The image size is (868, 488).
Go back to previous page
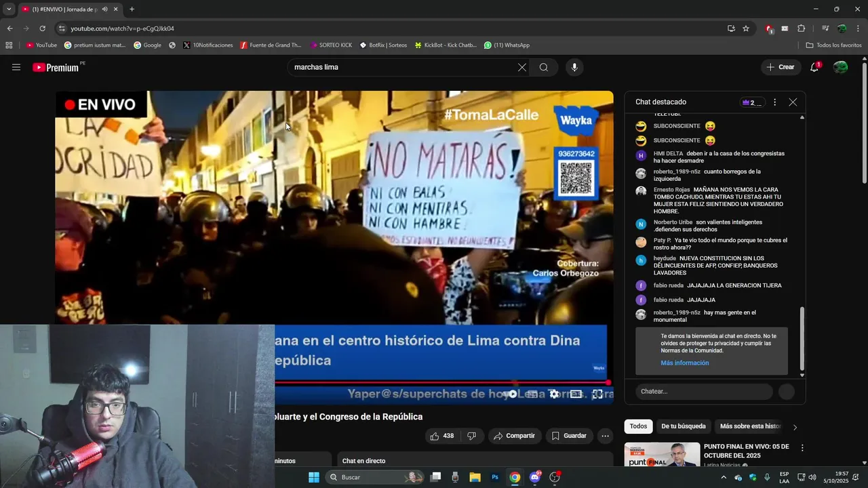pyautogui.click(x=9, y=28)
